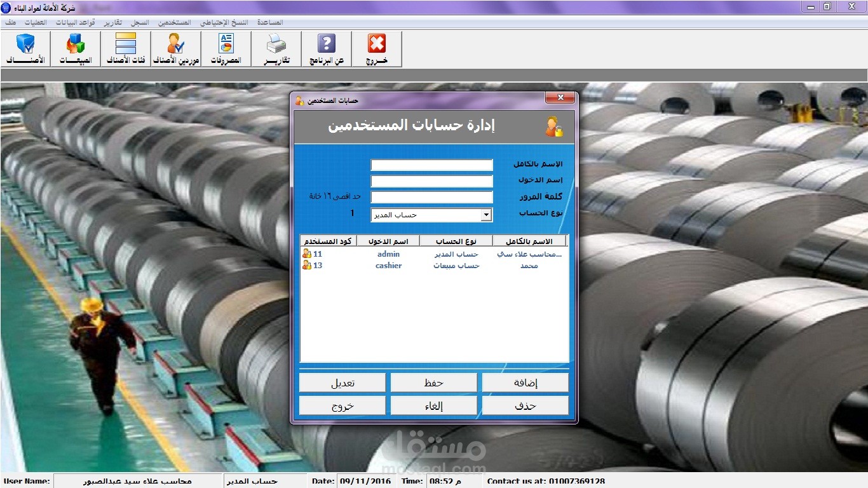Click user icon beside code 13
Screen dimensions: 868x488
[307, 266]
